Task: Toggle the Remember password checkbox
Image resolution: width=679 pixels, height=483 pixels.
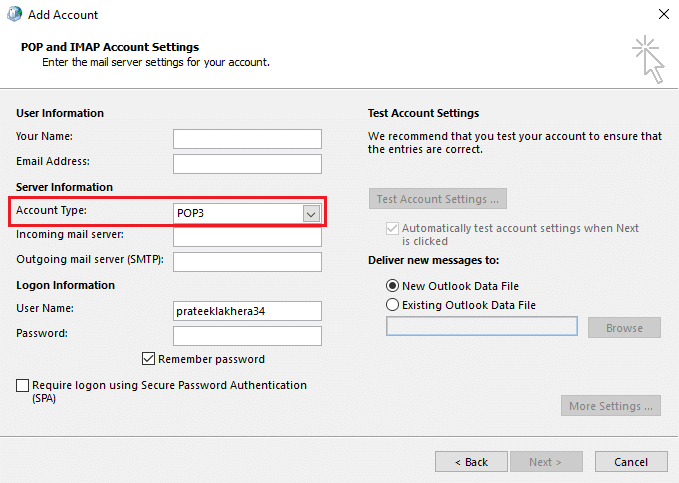Action: pos(150,359)
